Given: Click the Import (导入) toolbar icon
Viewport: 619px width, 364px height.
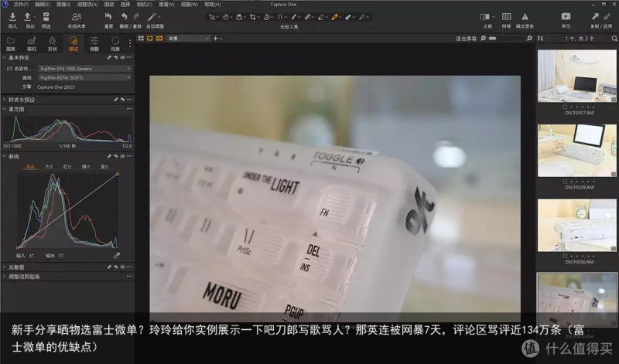Looking at the screenshot, I should [12, 17].
